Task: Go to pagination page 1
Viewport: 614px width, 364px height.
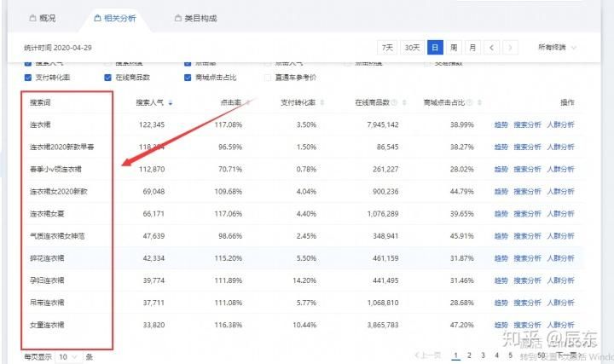Action: click(x=455, y=355)
